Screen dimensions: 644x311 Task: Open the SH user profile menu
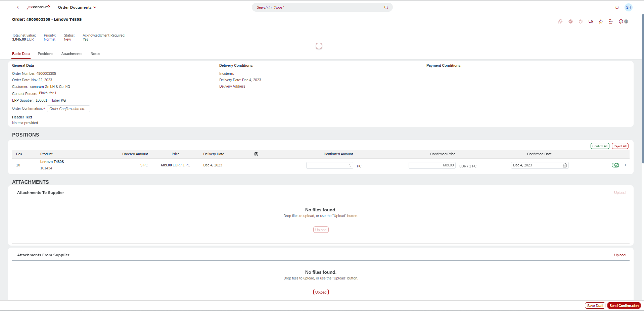pyautogui.click(x=628, y=7)
